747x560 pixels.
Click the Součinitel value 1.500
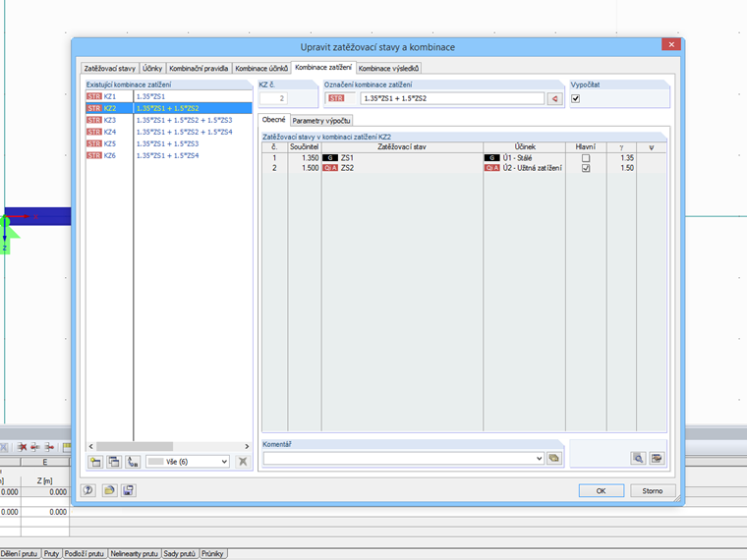point(311,168)
